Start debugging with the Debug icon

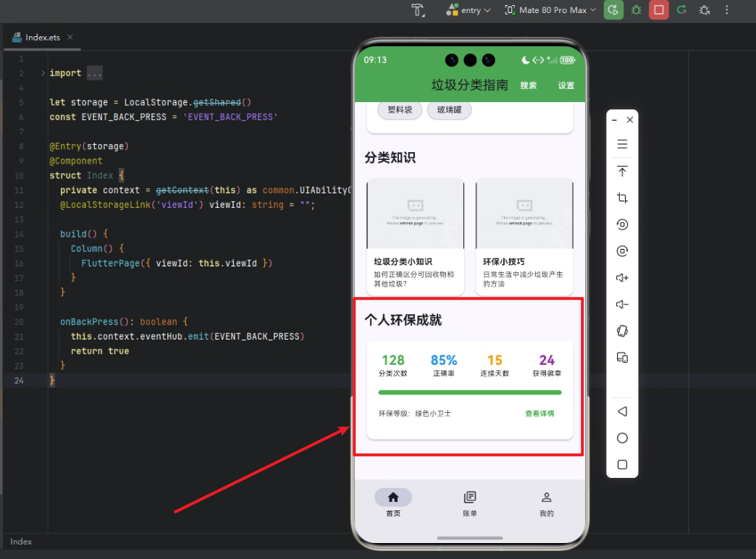637,10
